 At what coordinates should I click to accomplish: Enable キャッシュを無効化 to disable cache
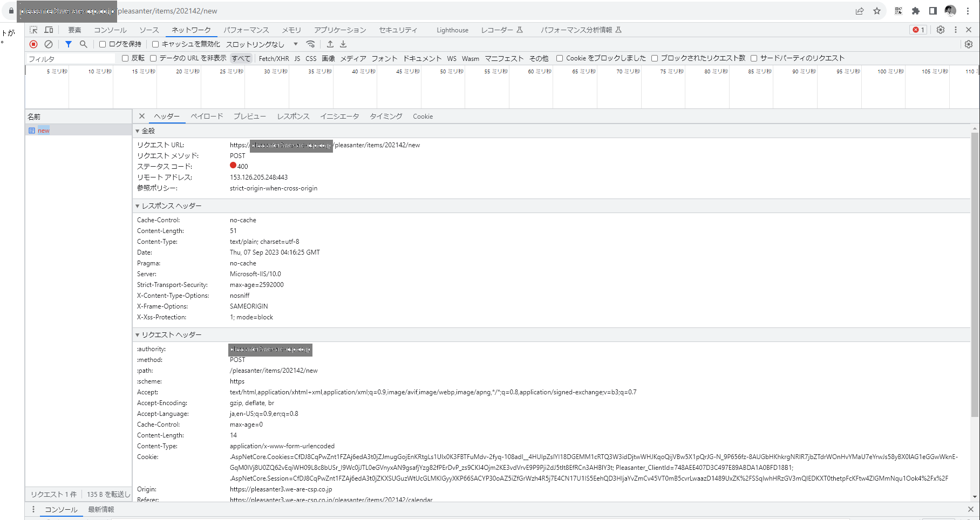[156, 44]
